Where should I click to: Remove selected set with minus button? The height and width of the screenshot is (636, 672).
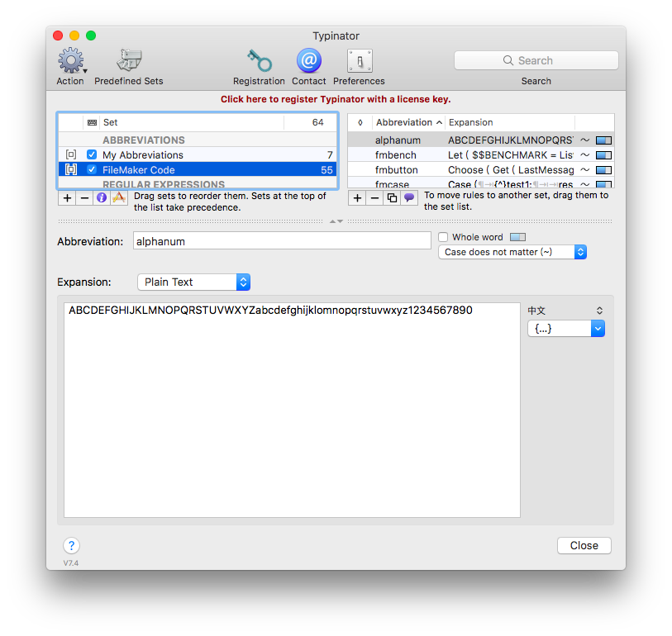tap(84, 198)
